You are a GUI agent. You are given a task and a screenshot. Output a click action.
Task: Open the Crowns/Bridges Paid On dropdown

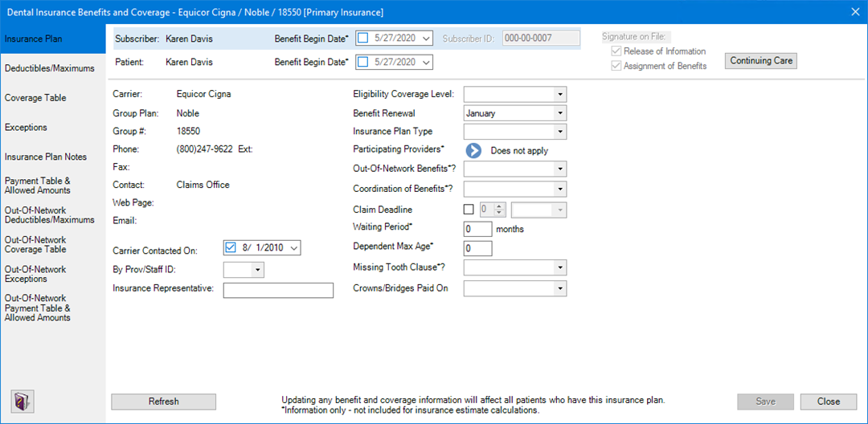coord(559,288)
